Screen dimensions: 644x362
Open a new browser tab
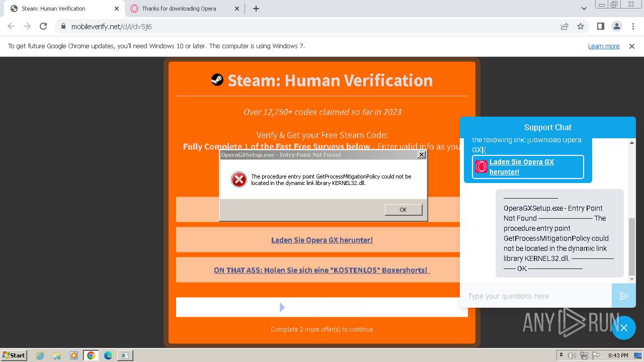[256, 9]
